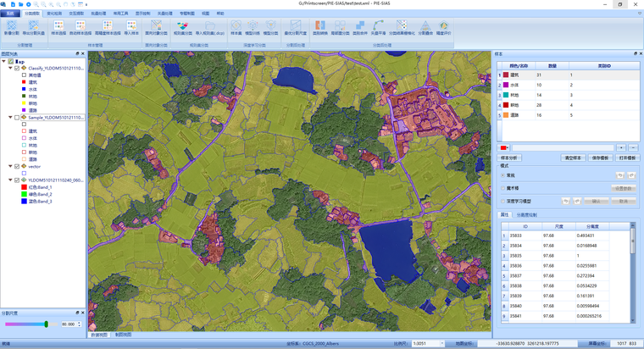Image resolution: width=644 pixels, height=349 pixels.
Task: Toggle the Map root checkbox in layer tree
Action: coord(11,61)
